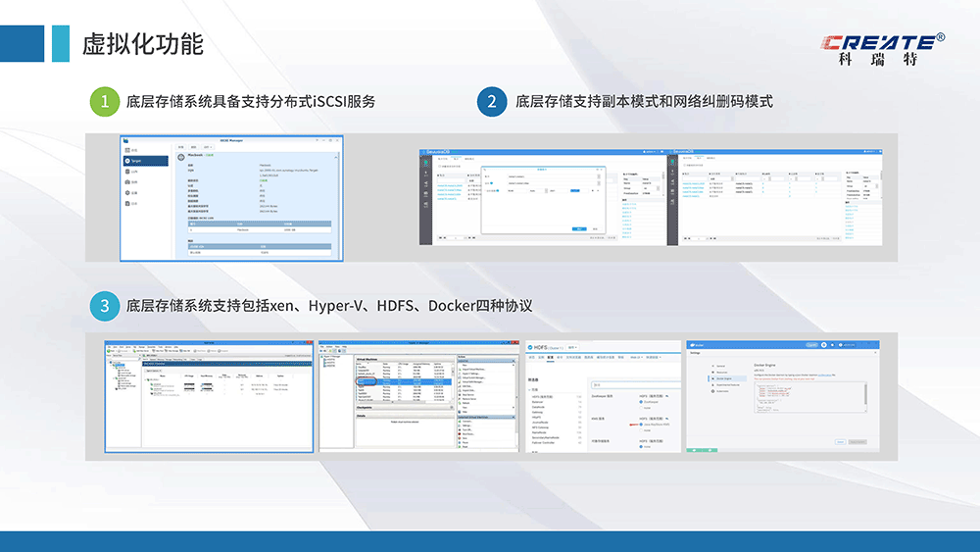Close Docker settings with the X
This screenshot has width=980, height=552.
(x=875, y=353)
